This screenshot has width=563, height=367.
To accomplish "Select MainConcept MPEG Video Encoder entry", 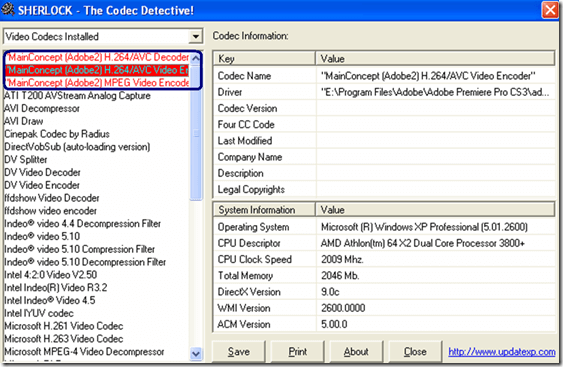I will coord(98,83).
